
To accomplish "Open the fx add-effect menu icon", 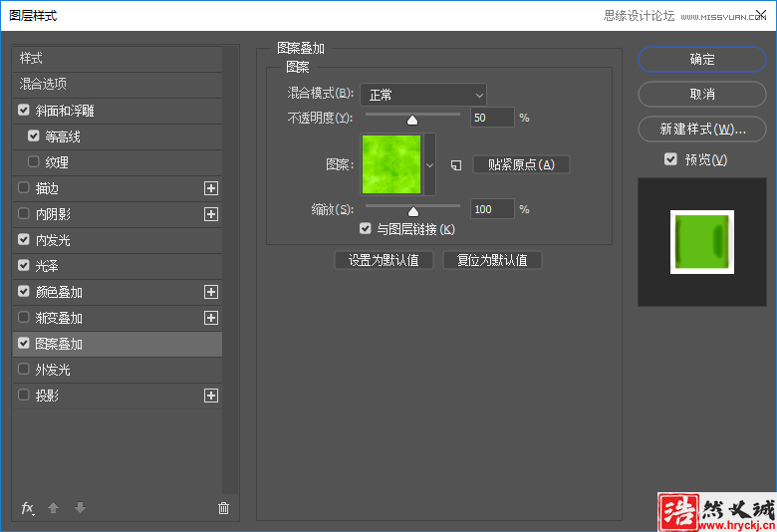I will coord(27,508).
